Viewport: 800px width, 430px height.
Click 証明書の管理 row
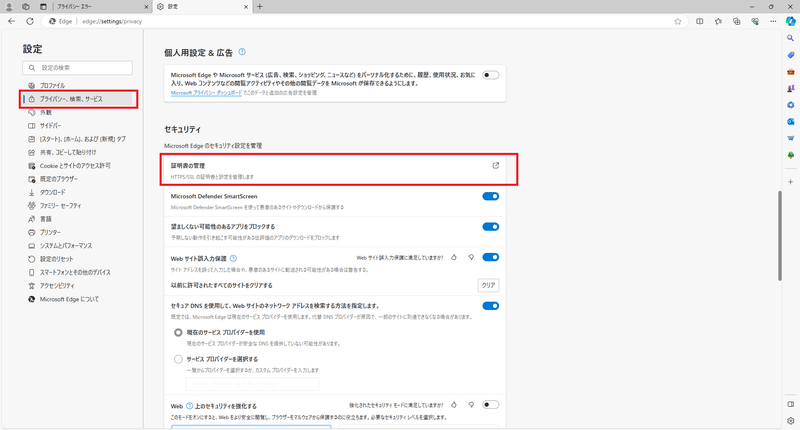[x=335, y=170]
